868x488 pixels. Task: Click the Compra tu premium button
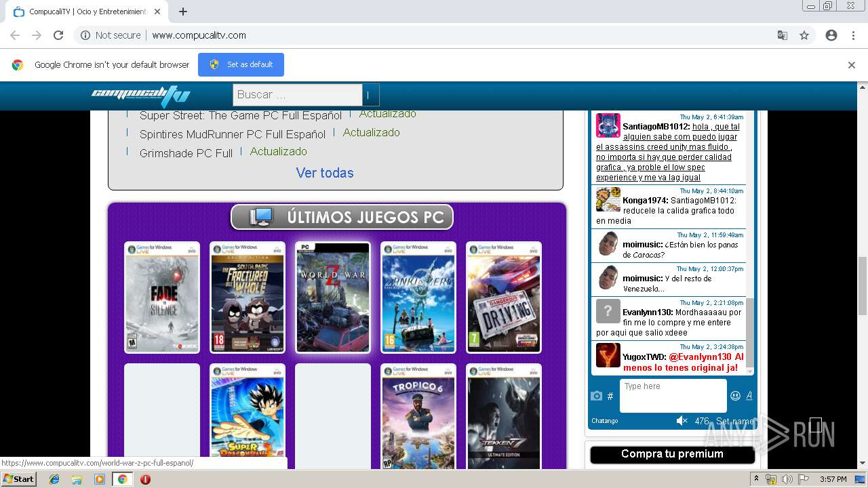pyautogui.click(x=672, y=454)
